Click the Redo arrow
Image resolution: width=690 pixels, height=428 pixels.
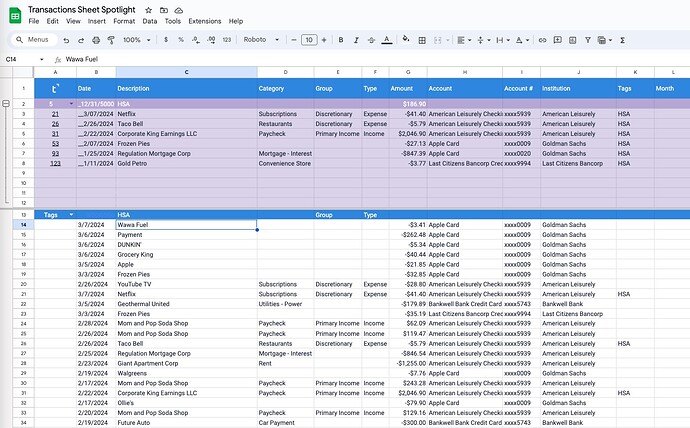[81, 40]
